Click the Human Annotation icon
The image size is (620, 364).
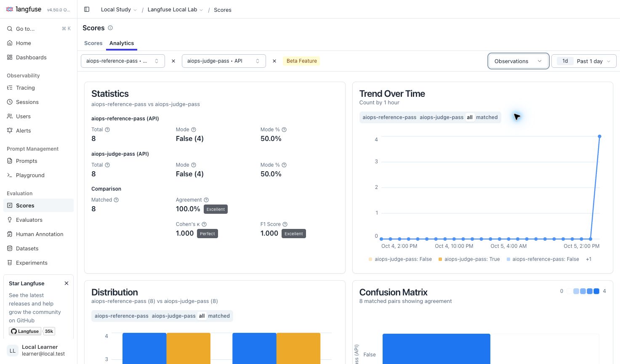point(10,234)
